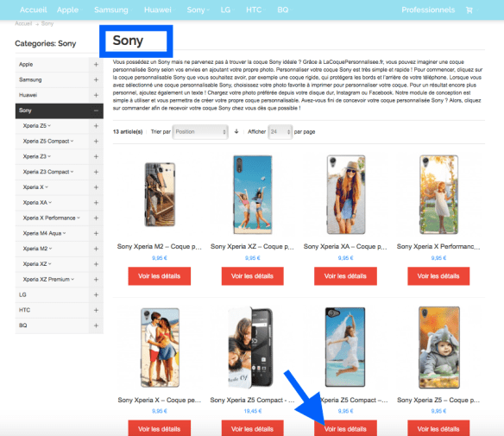
Task: Expand the LG category plus icon
Action: tap(96, 295)
